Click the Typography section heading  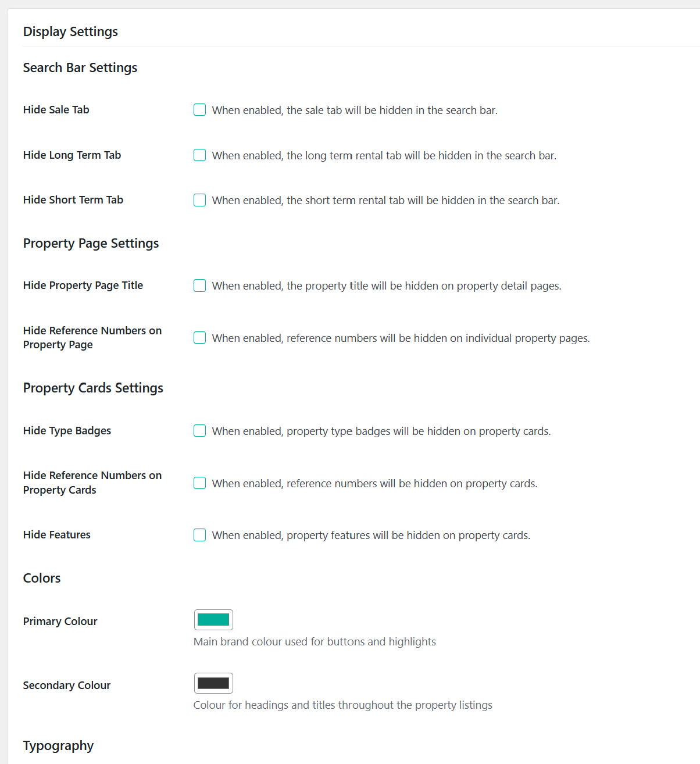pos(58,745)
